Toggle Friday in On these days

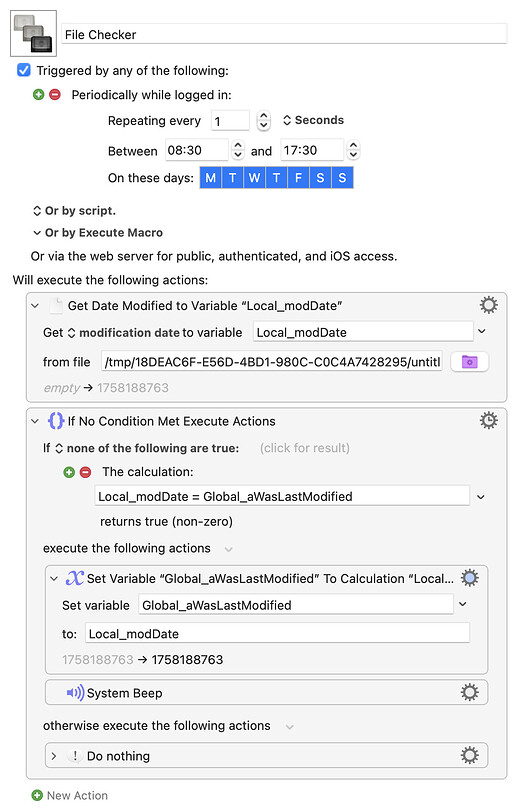(298, 177)
